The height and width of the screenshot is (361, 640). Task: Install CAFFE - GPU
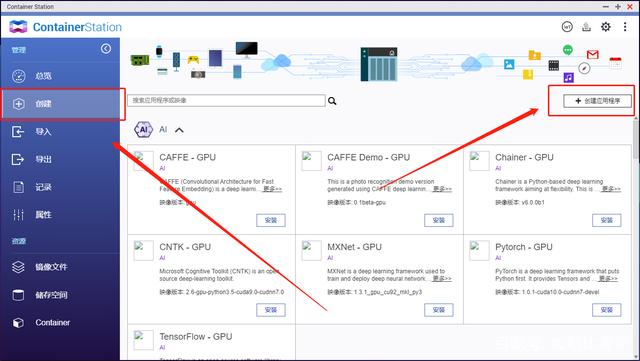271,220
